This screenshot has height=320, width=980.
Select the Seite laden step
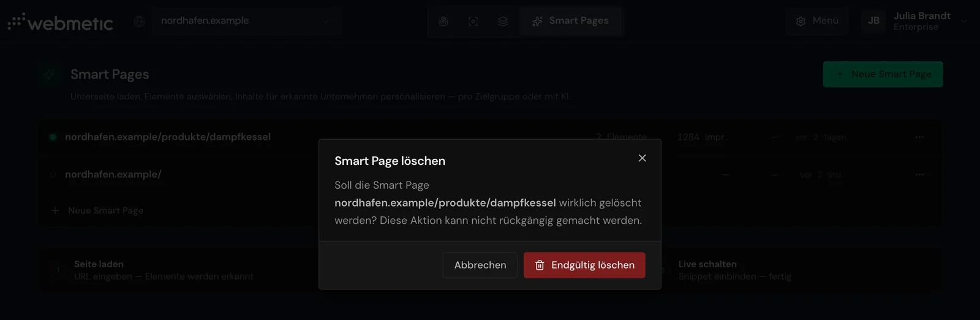(x=164, y=270)
